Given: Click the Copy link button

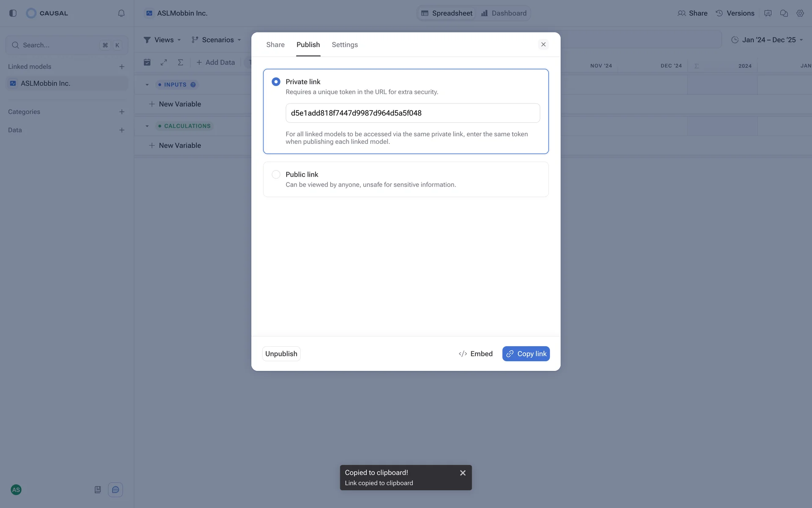Looking at the screenshot, I should tap(526, 354).
